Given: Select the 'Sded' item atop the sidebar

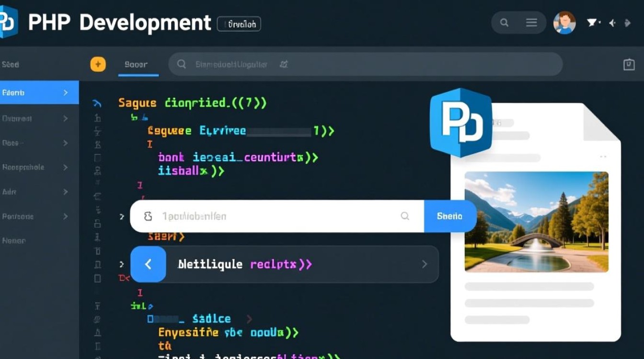Looking at the screenshot, I should (x=11, y=65).
